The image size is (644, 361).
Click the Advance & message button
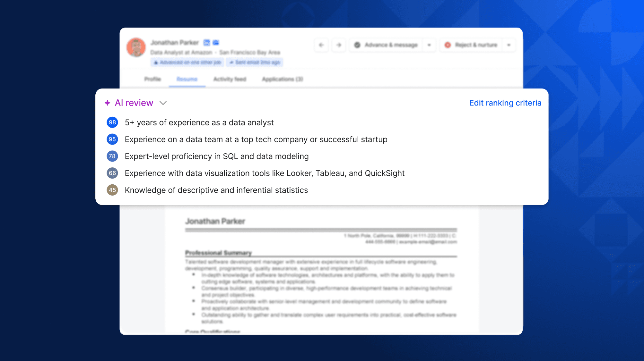click(391, 45)
